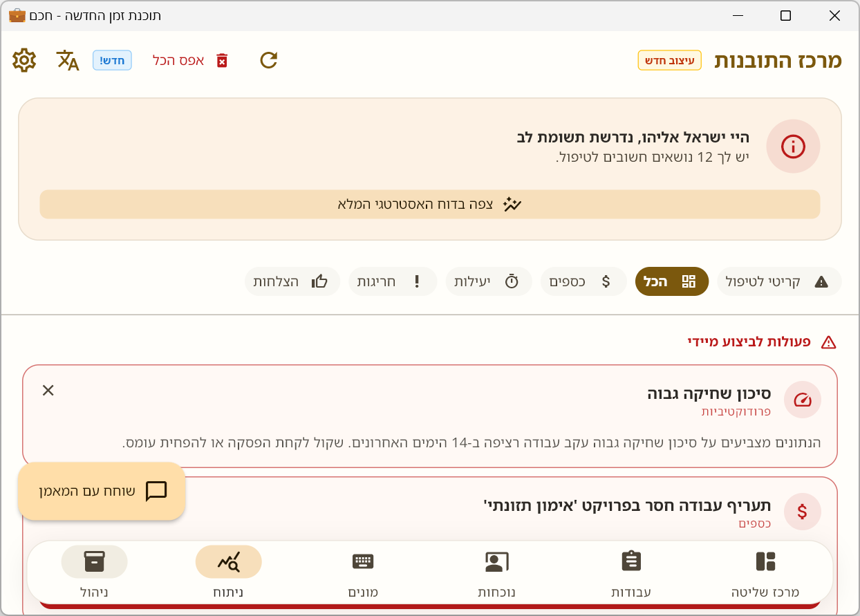Toggle the הצלחות filter chip
This screenshot has height=616, width=860.
(292, 281)
